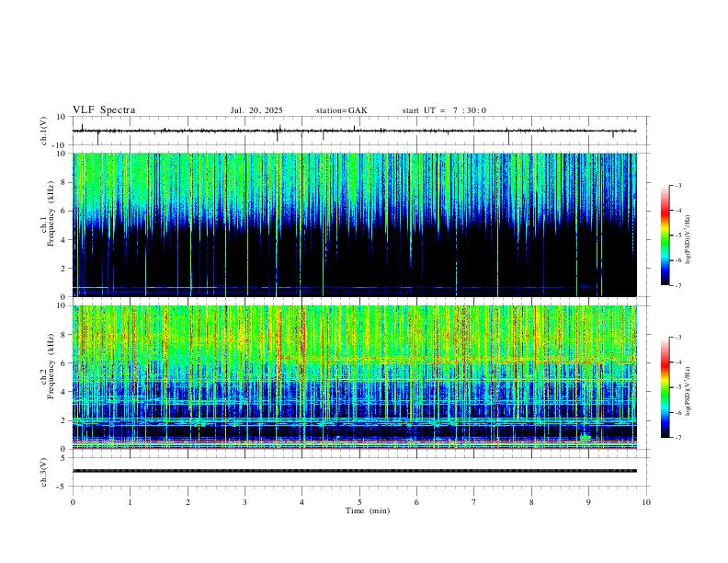Click time axis tick label '9'
This screenshot has width=728, height=563.
(588, 502)
